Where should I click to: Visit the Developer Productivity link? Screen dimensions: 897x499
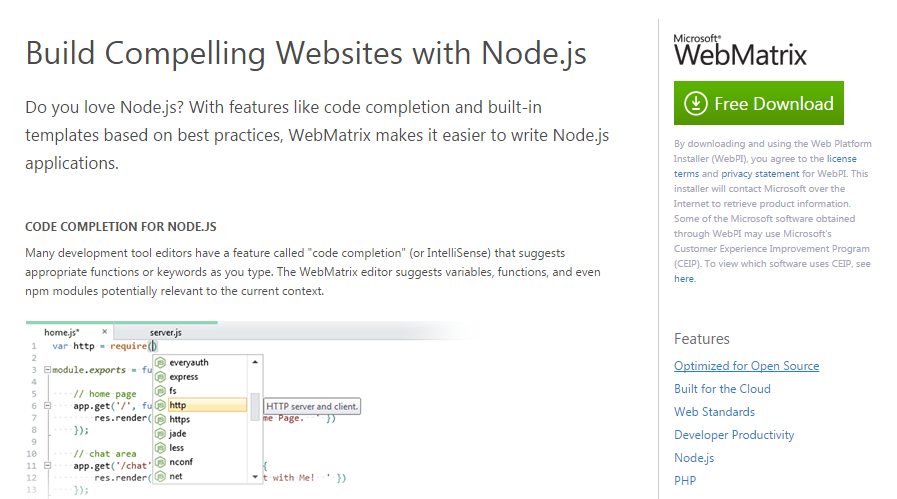point(734,434)
